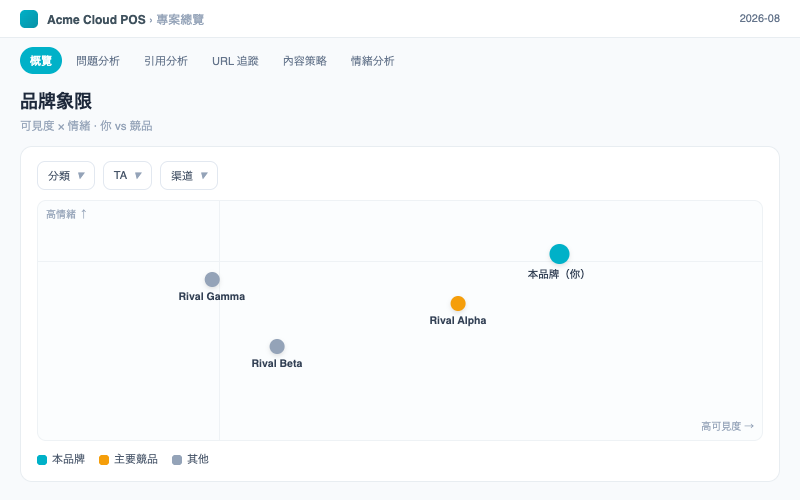Screen dimensions: 800x500
Task: Click the Rival Gamma label text
Action: click(212, 296)
